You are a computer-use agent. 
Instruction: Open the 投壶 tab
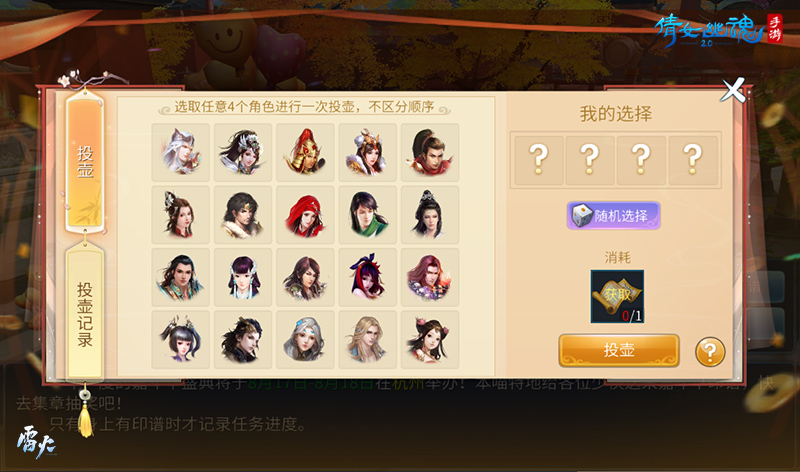(85, 162)
